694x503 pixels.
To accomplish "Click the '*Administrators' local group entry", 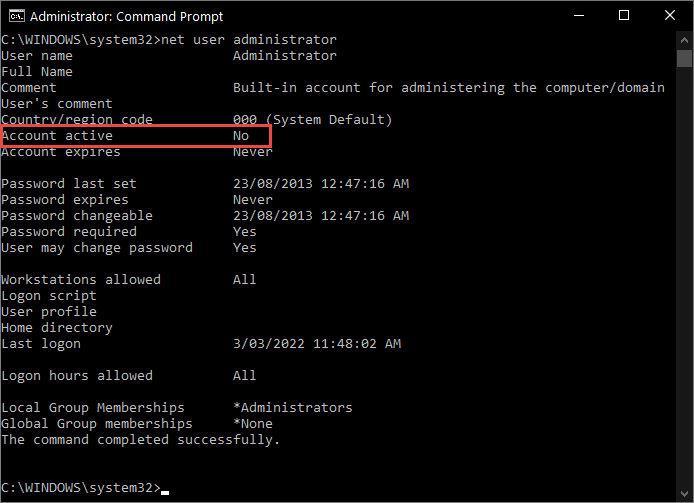I will (292, 408).
